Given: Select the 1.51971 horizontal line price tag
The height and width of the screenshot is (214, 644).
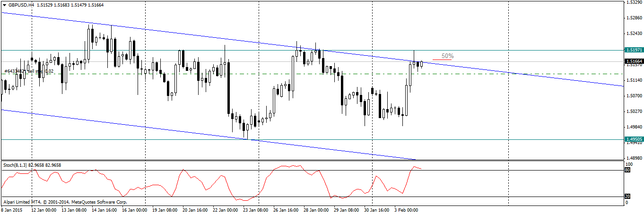Looking at the screenshot, I should (634, 50).
